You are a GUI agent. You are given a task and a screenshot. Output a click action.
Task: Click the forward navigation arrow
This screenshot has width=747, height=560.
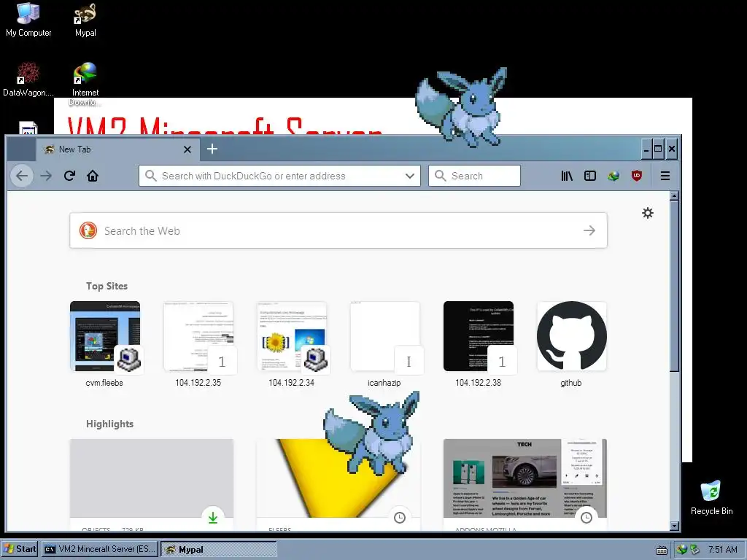point(46,176)
